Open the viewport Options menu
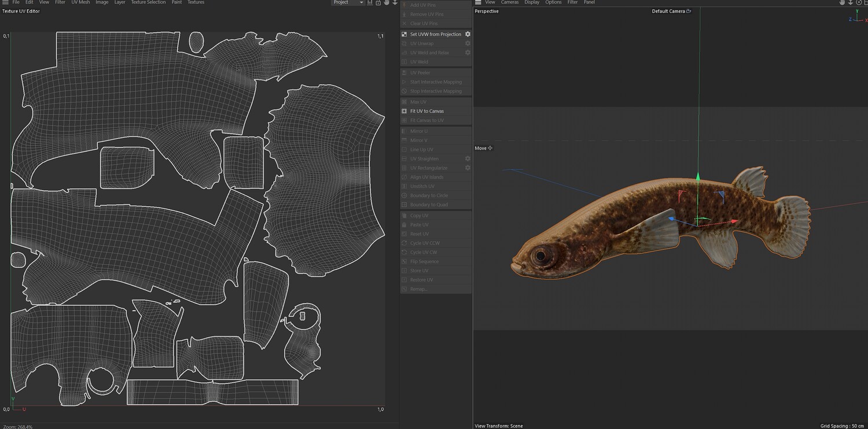Image resolution: width=868 pixels, height=429 pixels. (x=553, y=2)
